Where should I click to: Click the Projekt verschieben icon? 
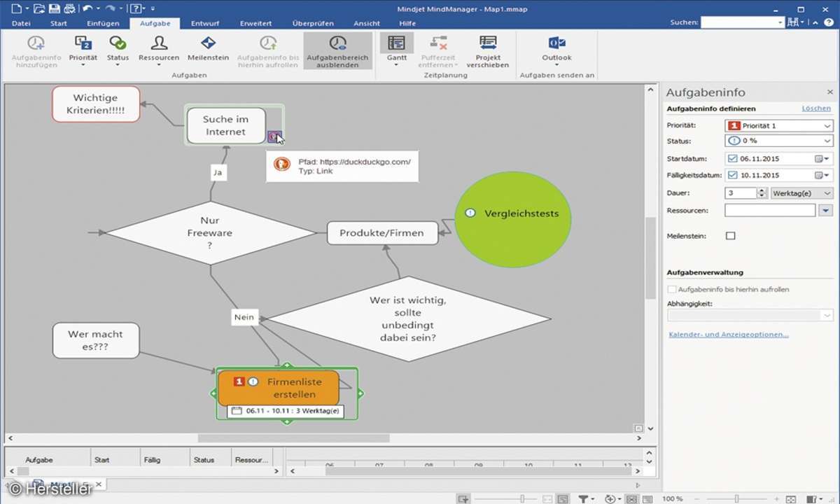[x=487, y=43]
